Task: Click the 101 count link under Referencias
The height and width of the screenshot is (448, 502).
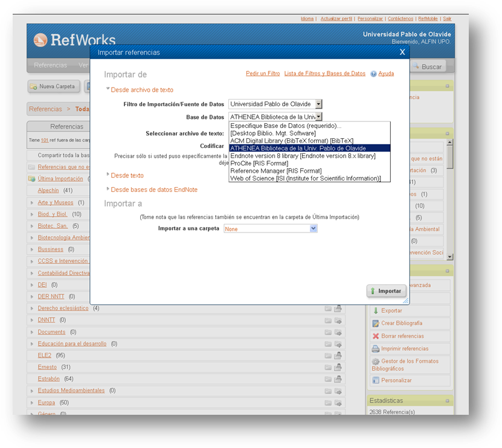Action: [x=45, y=140]
